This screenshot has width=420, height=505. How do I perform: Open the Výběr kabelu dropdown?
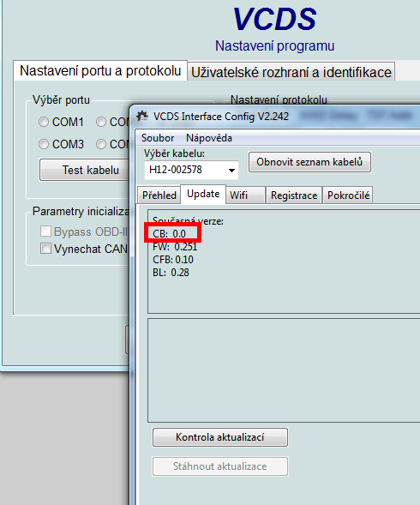[191, 170]
